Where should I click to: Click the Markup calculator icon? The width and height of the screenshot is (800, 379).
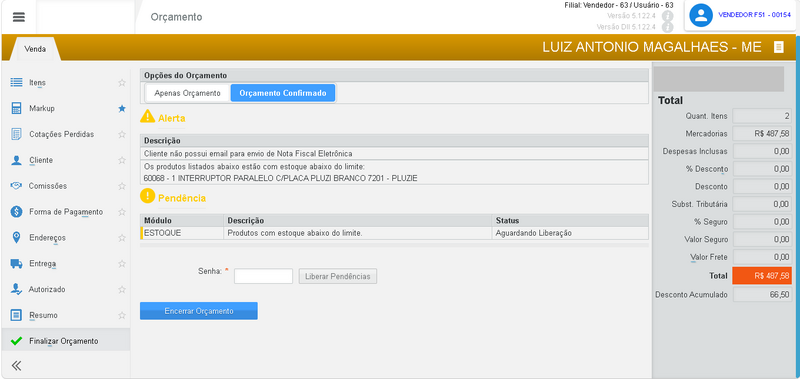[16, 108]
